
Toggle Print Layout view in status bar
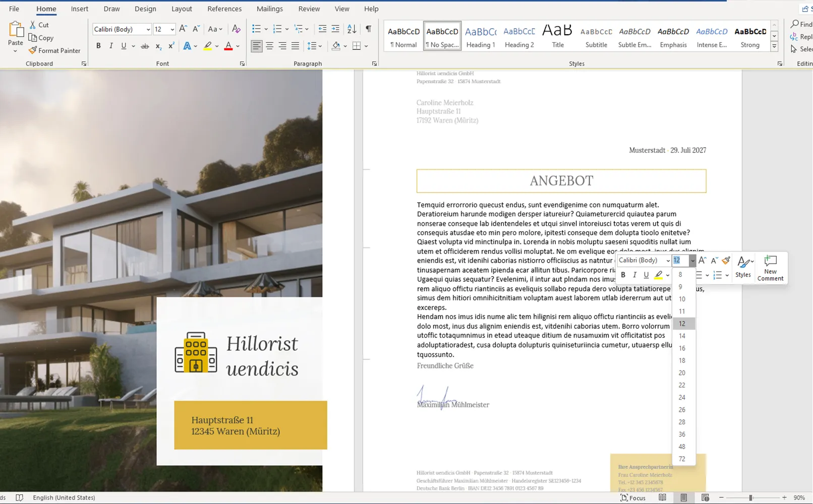[683, 497]
